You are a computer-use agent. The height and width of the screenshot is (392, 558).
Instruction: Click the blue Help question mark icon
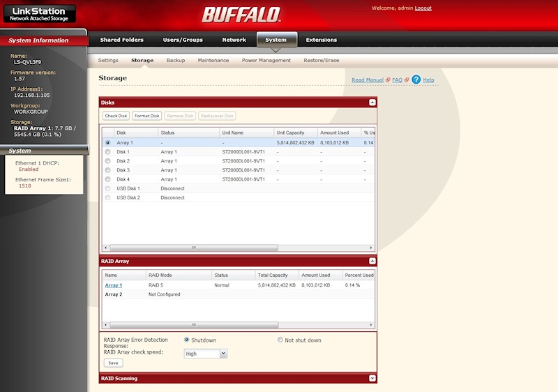point(416,80)
